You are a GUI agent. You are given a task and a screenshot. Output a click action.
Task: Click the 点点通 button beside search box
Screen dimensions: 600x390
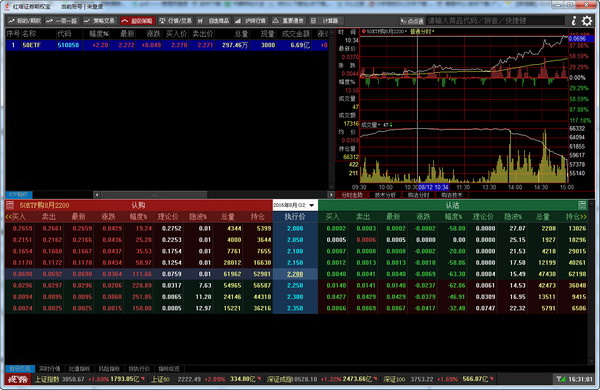[412, 21]
